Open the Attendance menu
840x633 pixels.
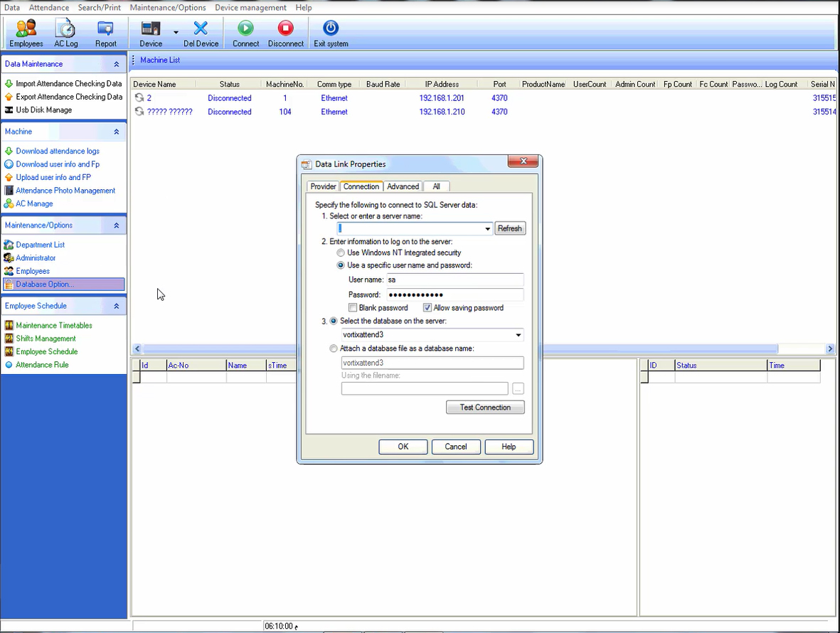tap(49, 8)
